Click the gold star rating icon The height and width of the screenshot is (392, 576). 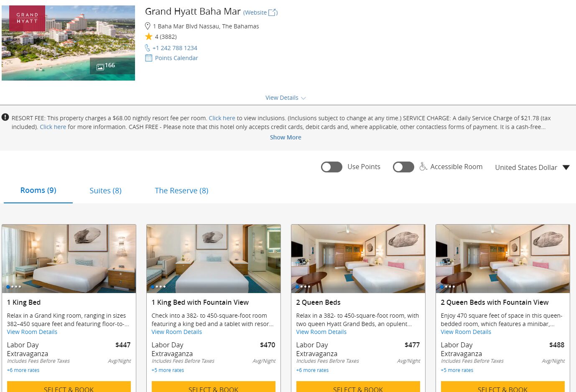(x=149, y=36)
